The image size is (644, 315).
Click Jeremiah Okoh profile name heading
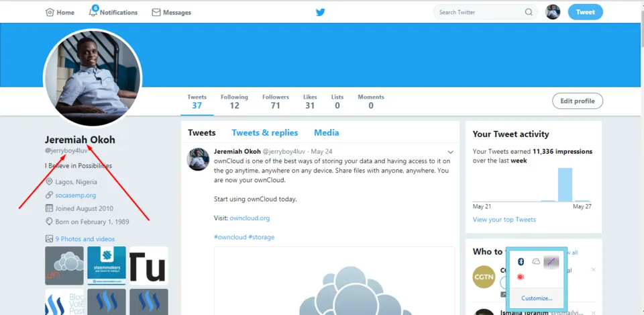click(80, 140)
